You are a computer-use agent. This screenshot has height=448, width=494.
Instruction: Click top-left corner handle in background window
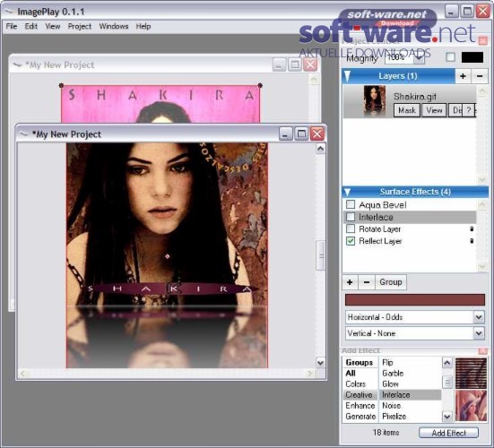pos(62,85)
